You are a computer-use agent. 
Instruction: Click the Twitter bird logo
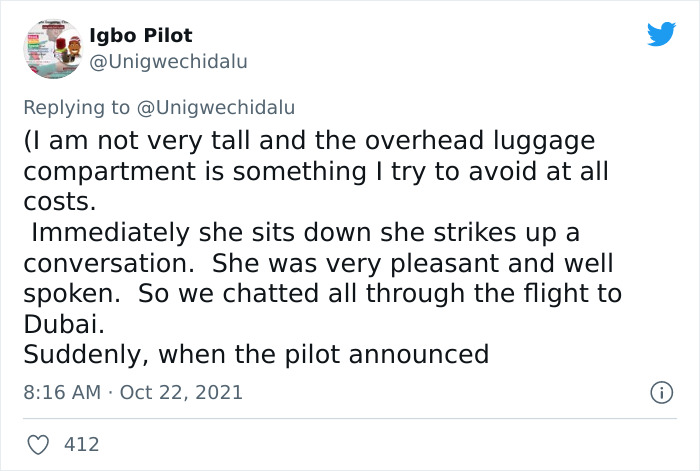point(661,34)
